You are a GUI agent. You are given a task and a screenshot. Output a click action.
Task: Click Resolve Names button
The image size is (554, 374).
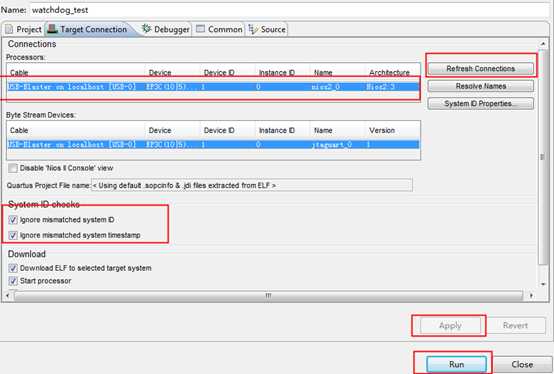point(481,86)
